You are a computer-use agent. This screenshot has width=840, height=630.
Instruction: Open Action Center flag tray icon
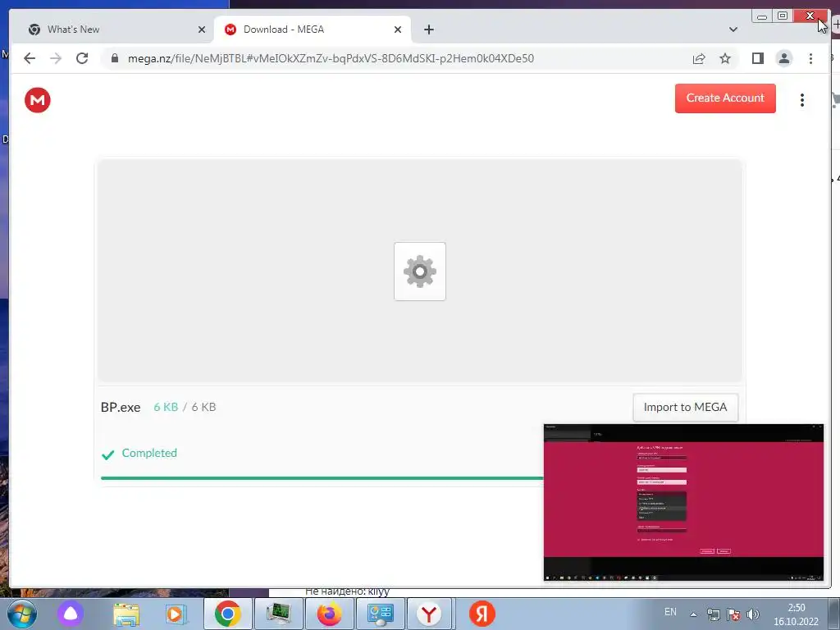point(733,614)
